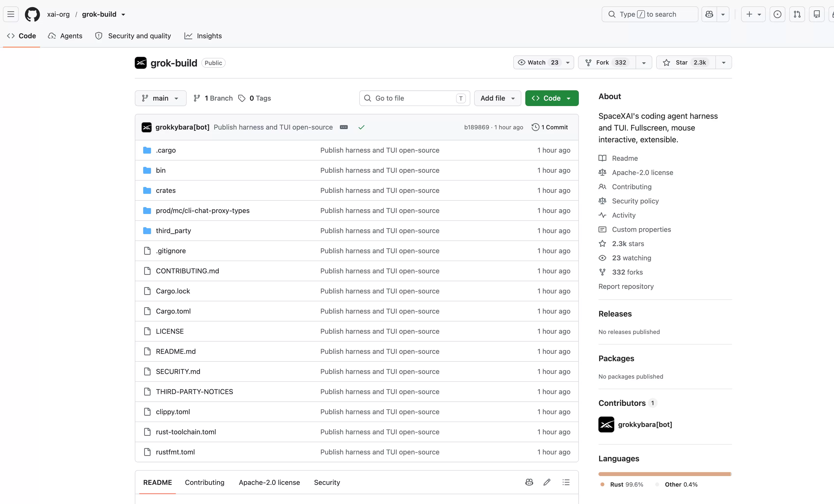The width and height of the screenshot is (834, 504).
Task: Click the Other 0.4% language legend
Action: pyautogui.click(x=677, y=484)
